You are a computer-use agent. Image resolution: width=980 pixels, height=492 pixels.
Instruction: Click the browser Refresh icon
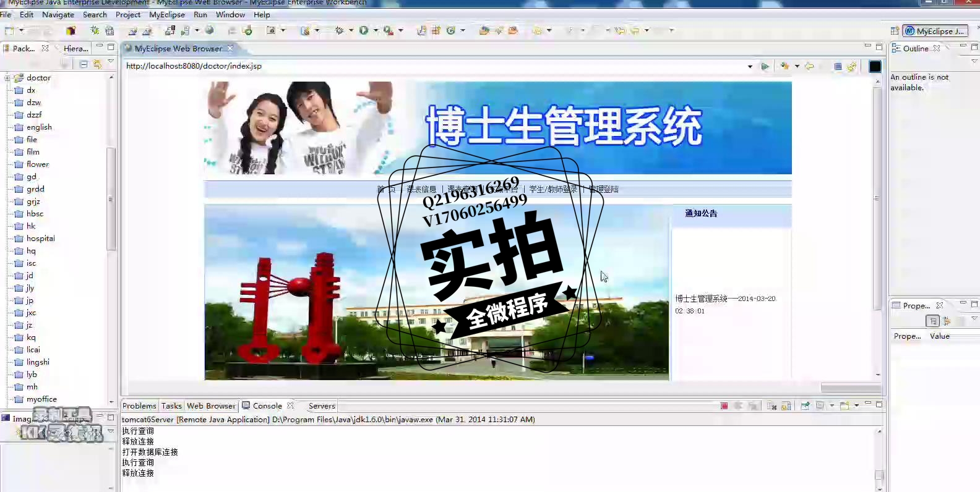pyautogui.click(x=852, y=66)
